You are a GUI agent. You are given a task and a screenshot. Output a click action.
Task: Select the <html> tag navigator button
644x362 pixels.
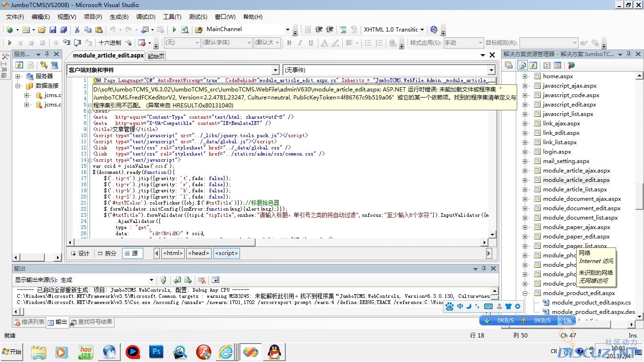pyautogui.click(x=173, y=253)
